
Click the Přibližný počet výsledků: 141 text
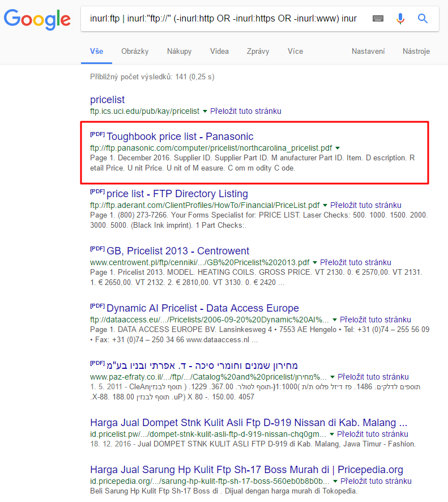(152, 77)
